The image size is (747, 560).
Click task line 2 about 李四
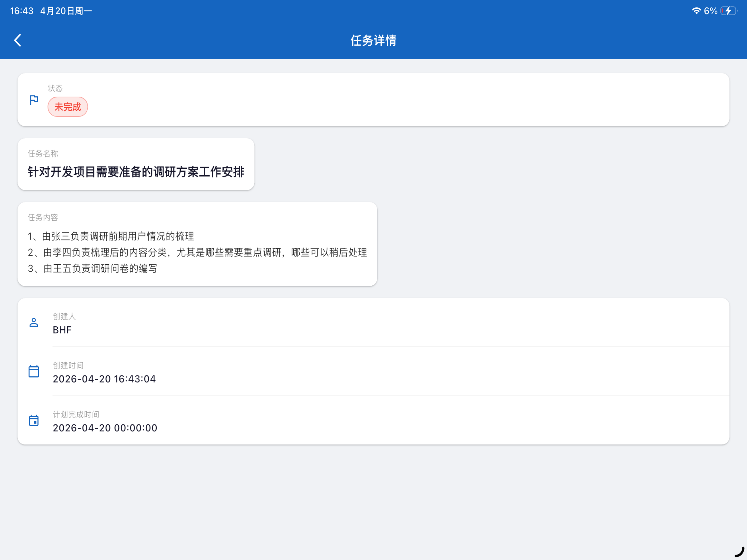click(197, 253)
